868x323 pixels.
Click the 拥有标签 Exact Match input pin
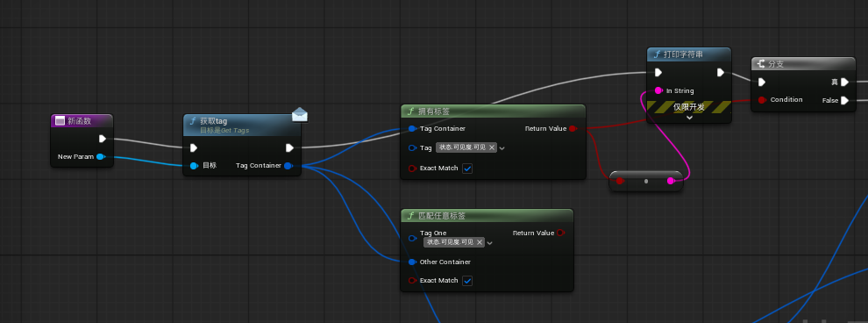click(412, 169)
